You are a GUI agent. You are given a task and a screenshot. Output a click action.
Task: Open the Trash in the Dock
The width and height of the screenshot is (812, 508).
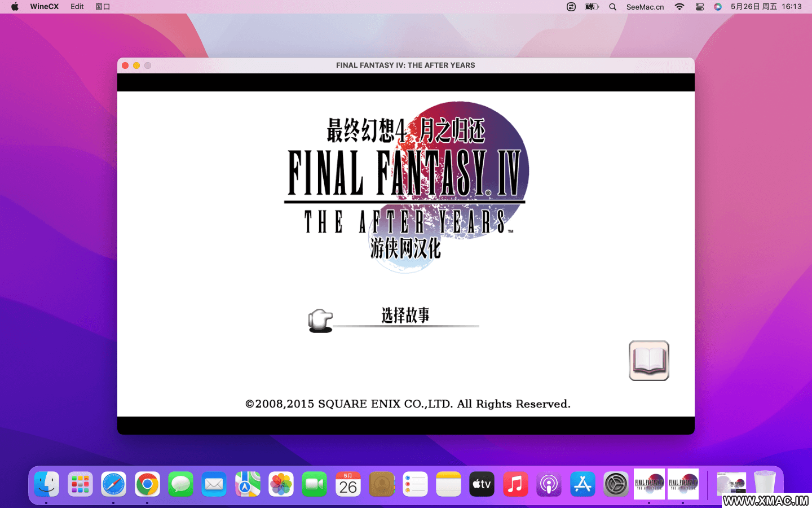765,483
